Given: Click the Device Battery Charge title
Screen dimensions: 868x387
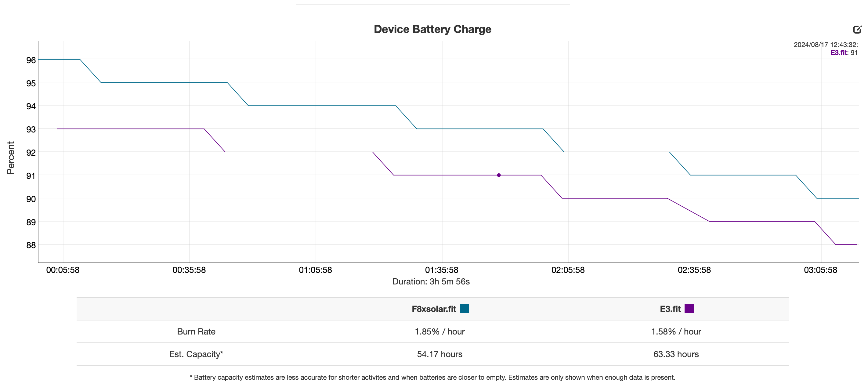Looking at the screenshot, I should coord(432,29).
